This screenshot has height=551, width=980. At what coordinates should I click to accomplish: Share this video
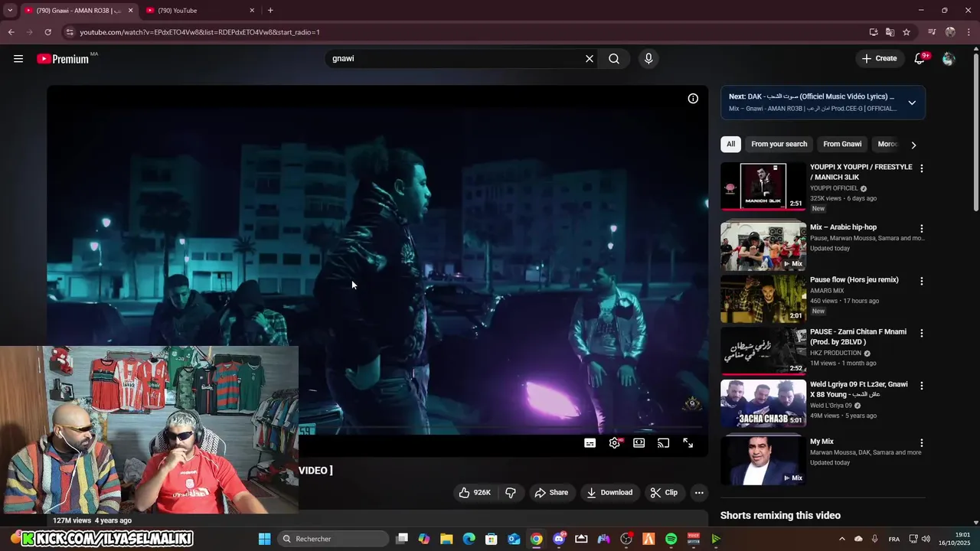pyautogui.click(x=551, y=493)
